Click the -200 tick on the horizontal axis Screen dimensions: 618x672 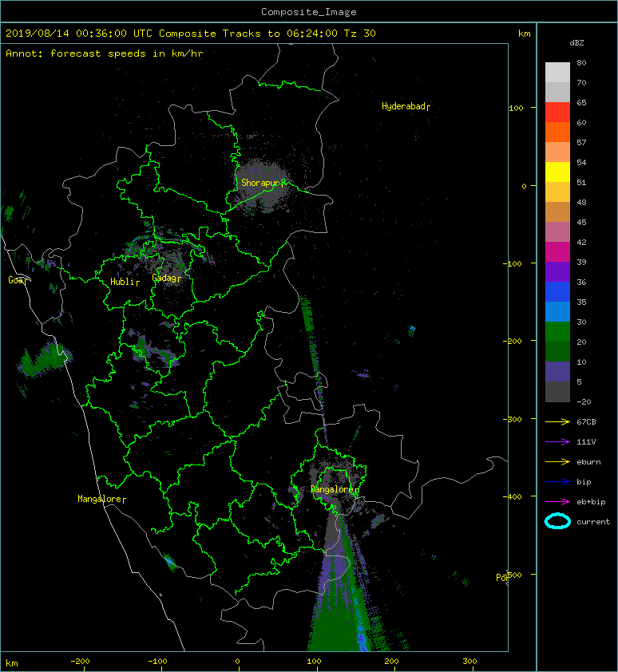click(80, 662)
